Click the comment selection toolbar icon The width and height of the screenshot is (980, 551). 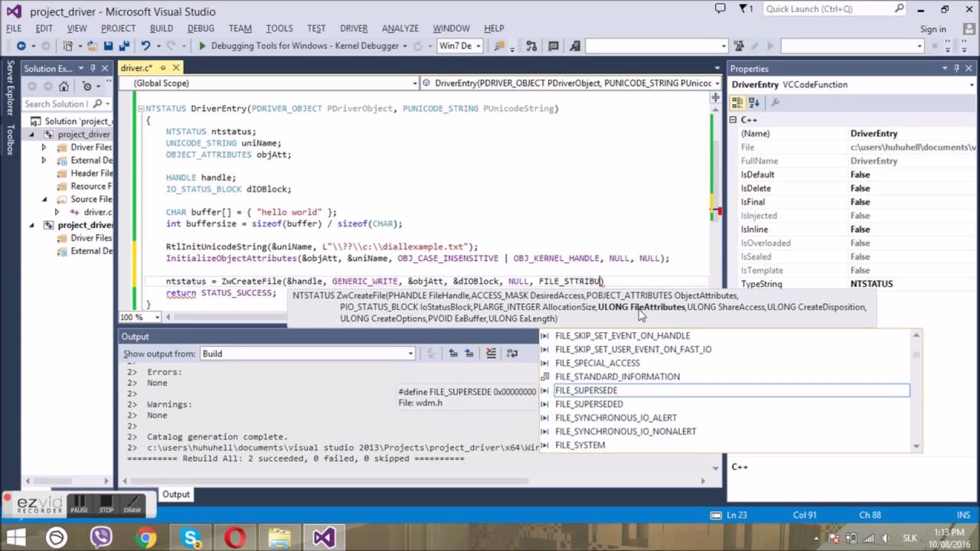554,46
